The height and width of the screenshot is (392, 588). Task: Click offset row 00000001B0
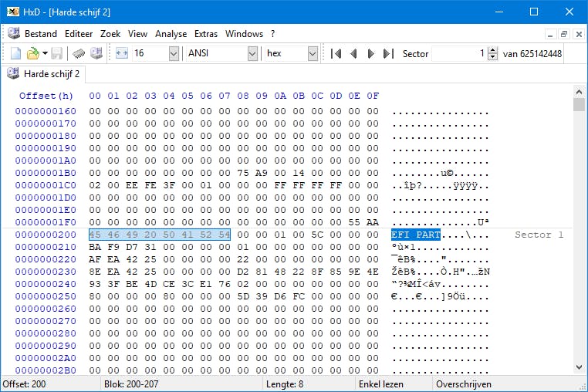coord(46,173)
